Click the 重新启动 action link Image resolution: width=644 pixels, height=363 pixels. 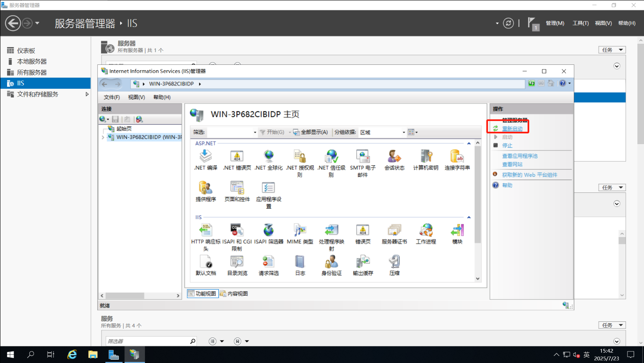coord(512,129)
